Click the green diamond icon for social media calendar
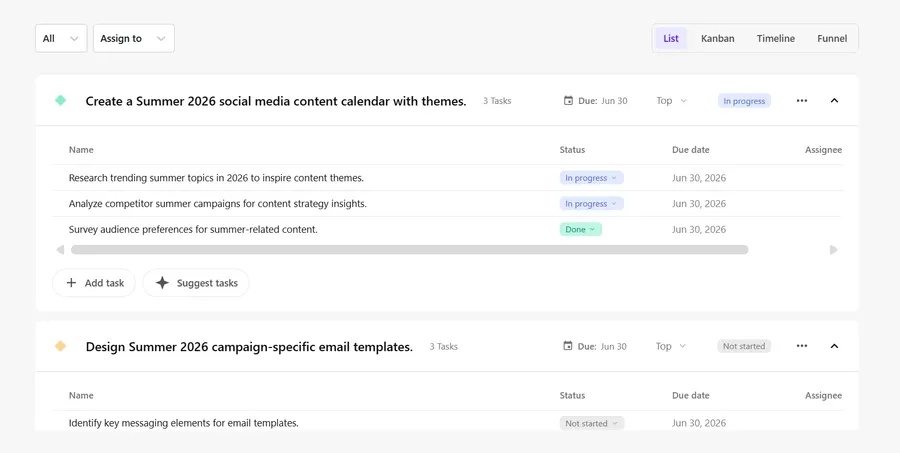The height and width of the screenshot is (453, 900). pyautogui.click(x=60, y=100)
